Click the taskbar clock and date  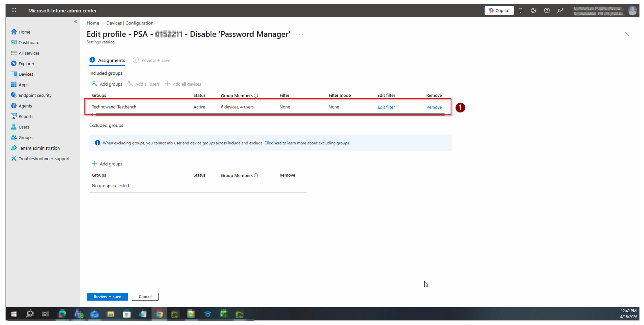(628, 314)
